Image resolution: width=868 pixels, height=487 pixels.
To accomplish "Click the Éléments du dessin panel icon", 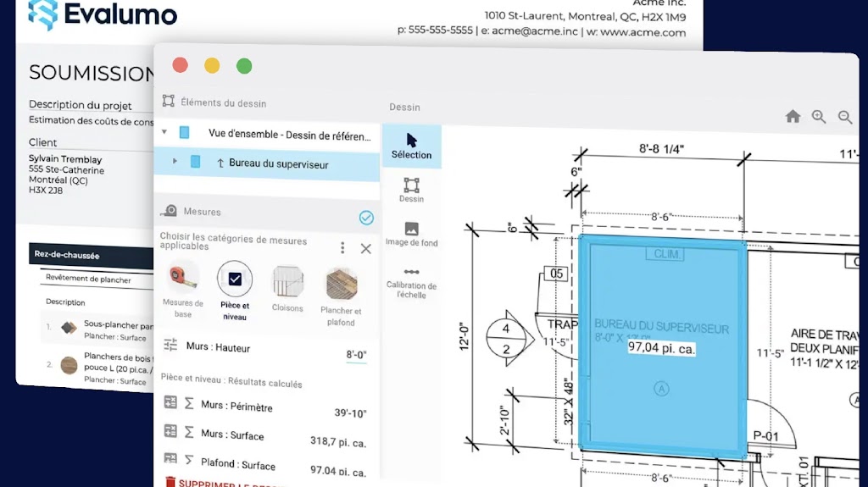I will [x=169, y=101].
